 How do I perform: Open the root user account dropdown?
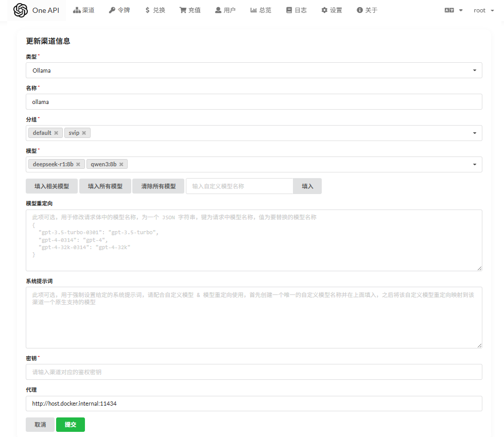[x=483, y=10]
